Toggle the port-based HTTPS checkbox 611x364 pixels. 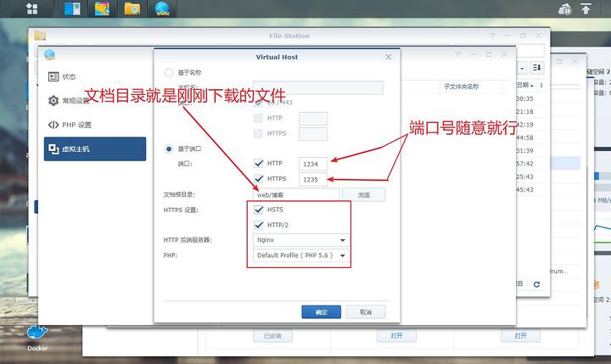[x=258, y=179]
